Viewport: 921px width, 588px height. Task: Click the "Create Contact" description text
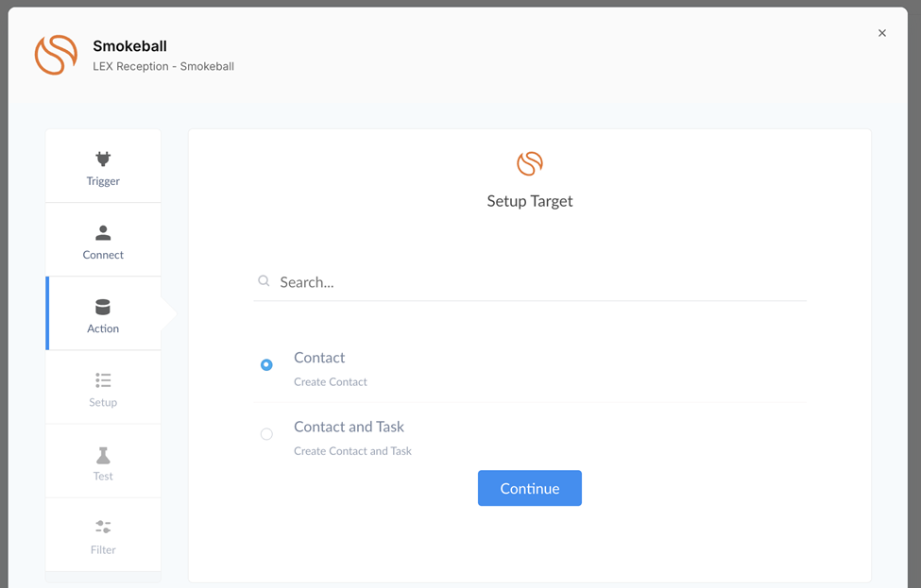coord(331,382)
